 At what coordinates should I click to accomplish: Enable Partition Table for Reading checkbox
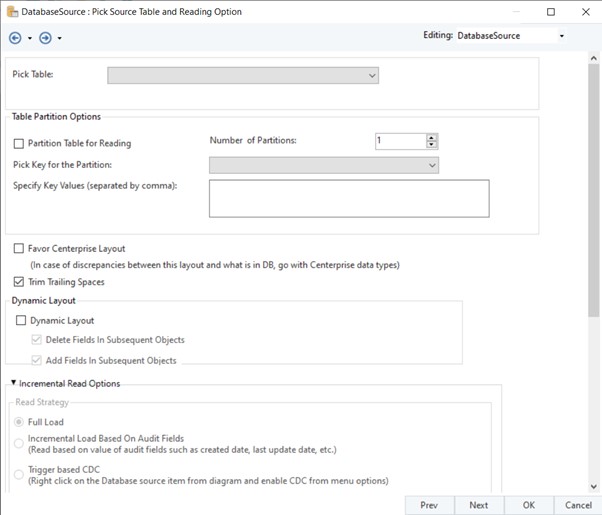[20, 143]
